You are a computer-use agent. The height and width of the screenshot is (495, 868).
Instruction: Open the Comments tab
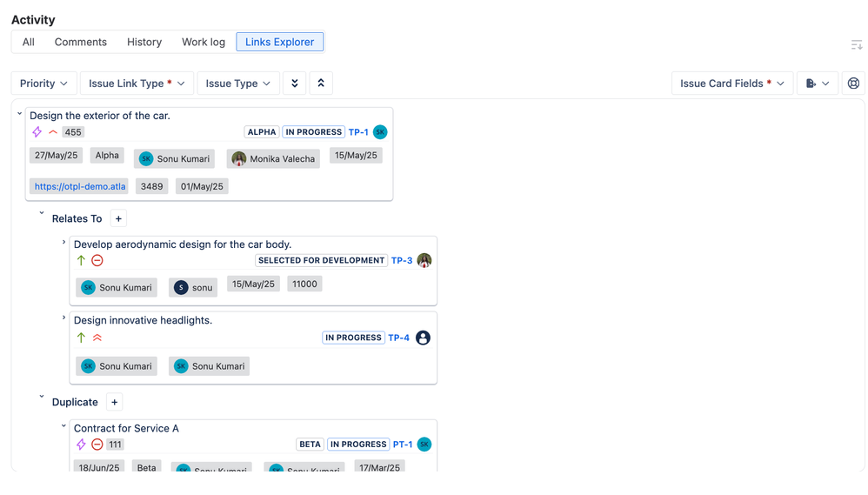pyautogui.click(x=80, y=42)
